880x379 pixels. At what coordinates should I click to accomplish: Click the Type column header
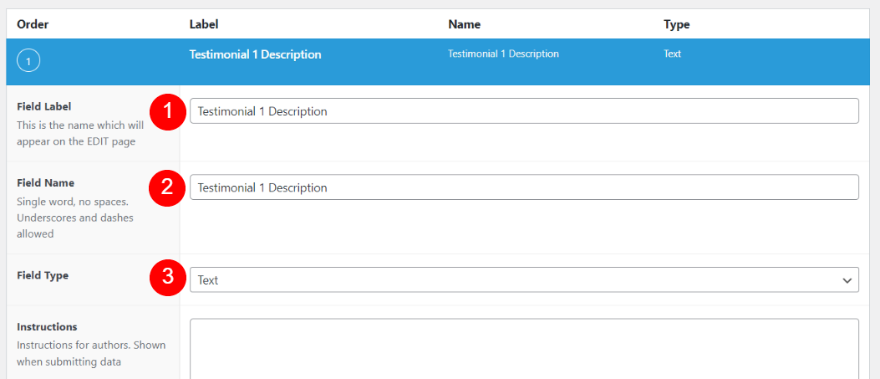676,25
